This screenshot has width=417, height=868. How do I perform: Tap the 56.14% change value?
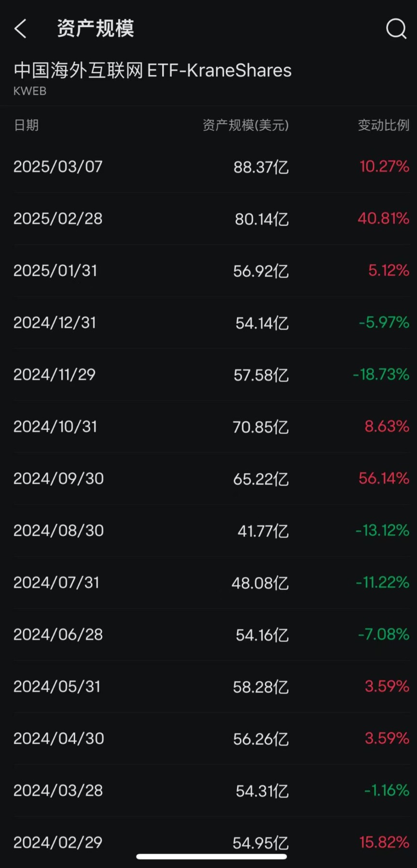[384, 478]
